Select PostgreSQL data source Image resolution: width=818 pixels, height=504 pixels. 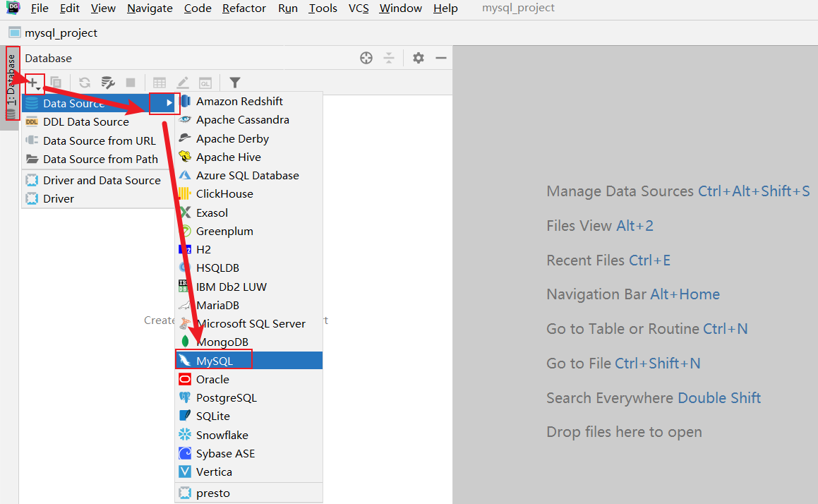[249, 397]
